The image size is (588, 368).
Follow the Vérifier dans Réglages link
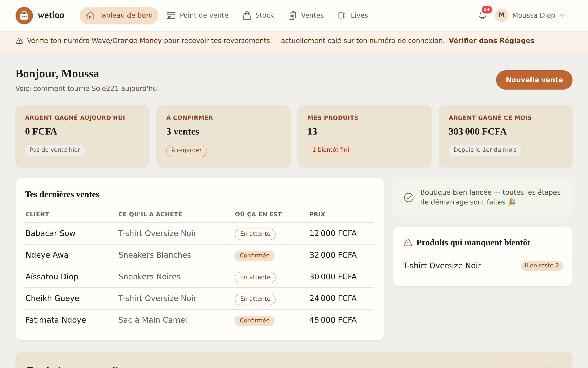pos(491,41)
